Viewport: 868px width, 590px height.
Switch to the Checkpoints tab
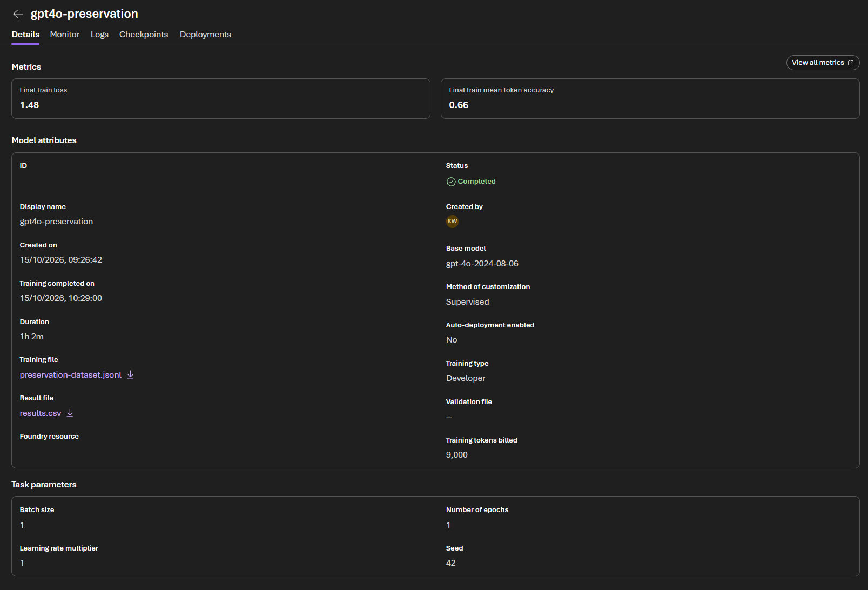coord(144,35)
